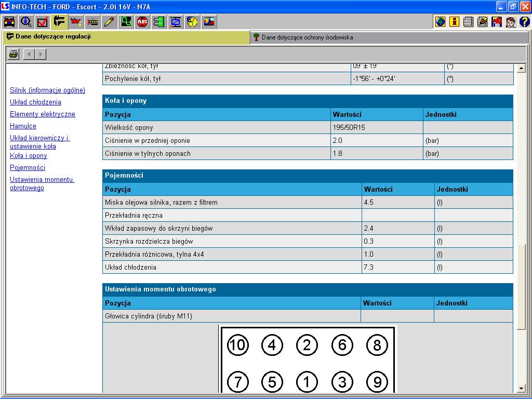Click the printer icon

(x=14, y=54)
